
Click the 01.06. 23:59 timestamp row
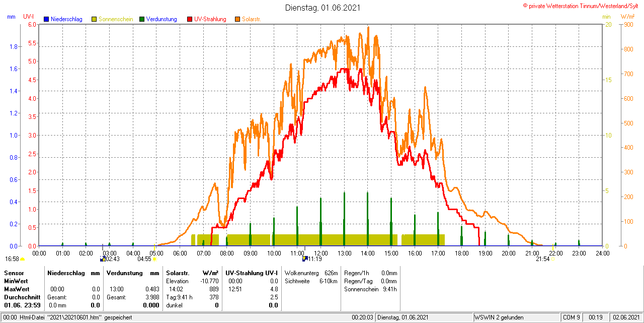(23, 305)
